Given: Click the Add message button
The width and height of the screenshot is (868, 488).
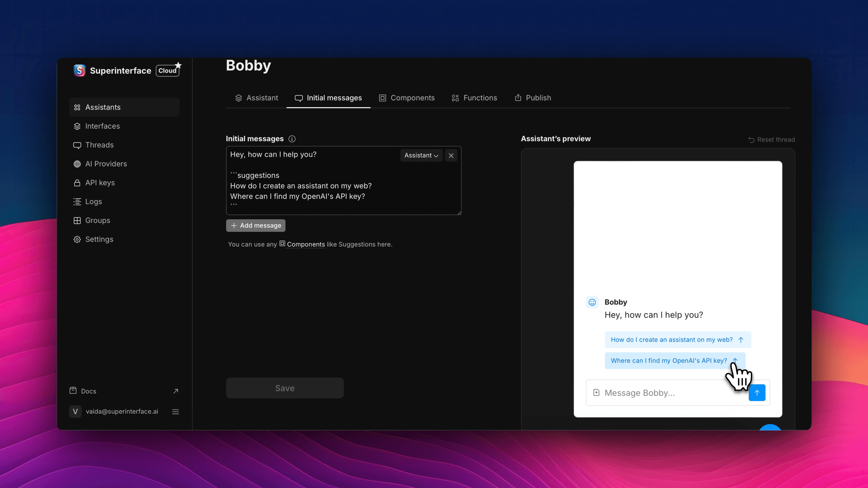Looking at the screenshot, I should 255,225.
